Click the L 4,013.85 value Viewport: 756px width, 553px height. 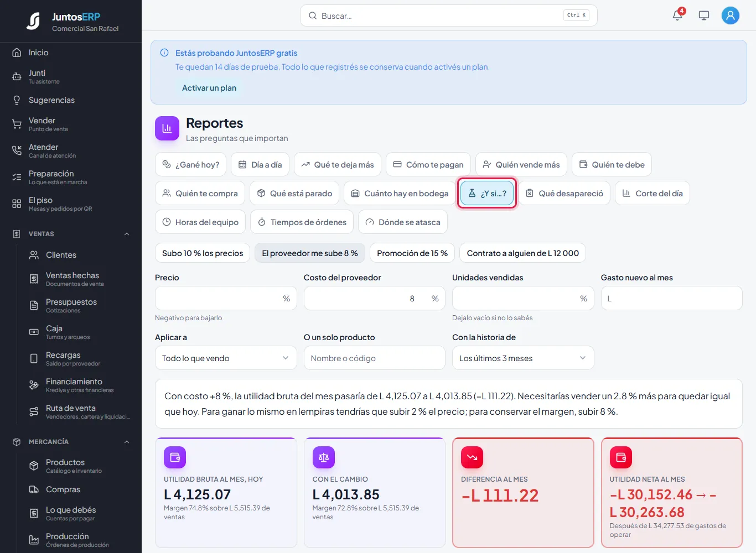pyautogui.click(x=346, y=494)
